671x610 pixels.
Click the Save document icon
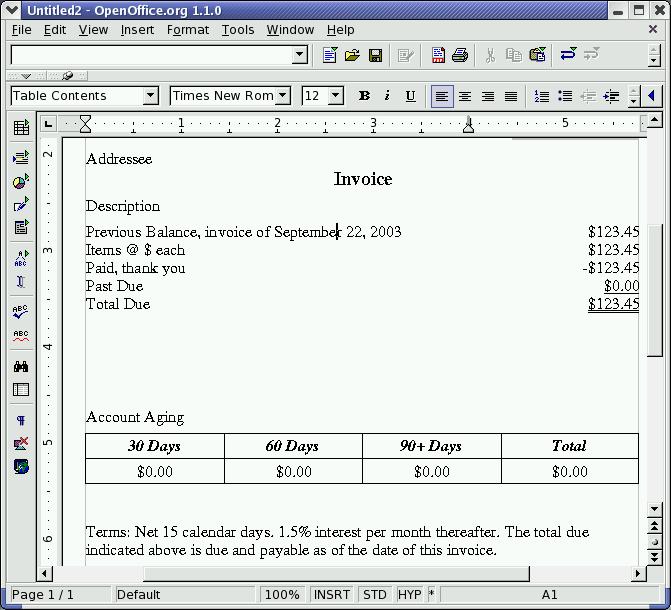376,55
